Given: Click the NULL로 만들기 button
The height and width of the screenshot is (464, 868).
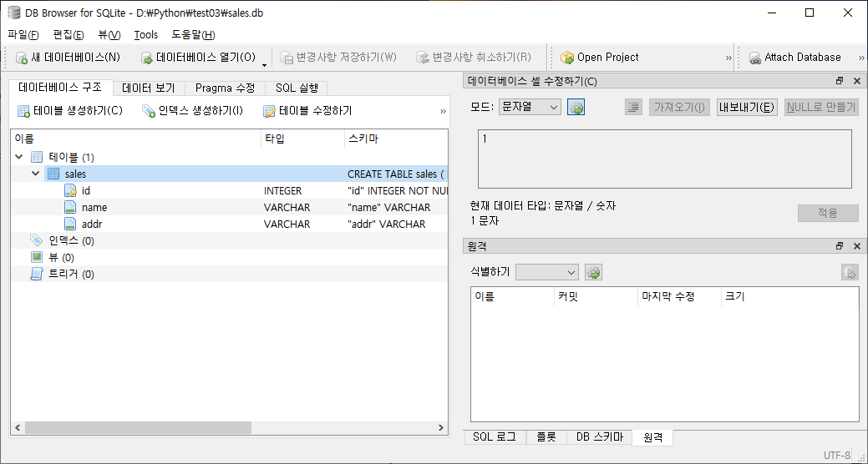Looking at the screenshot, I should click(821, 108).
